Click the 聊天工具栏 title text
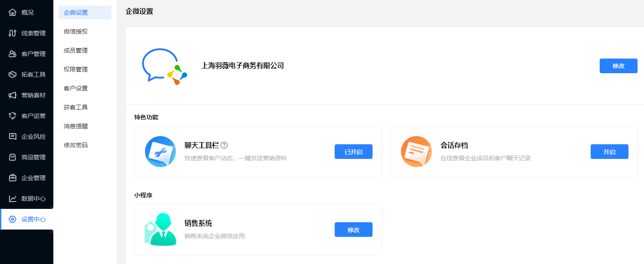This screenshot has width=644, height=264. (x=201, y=146)
